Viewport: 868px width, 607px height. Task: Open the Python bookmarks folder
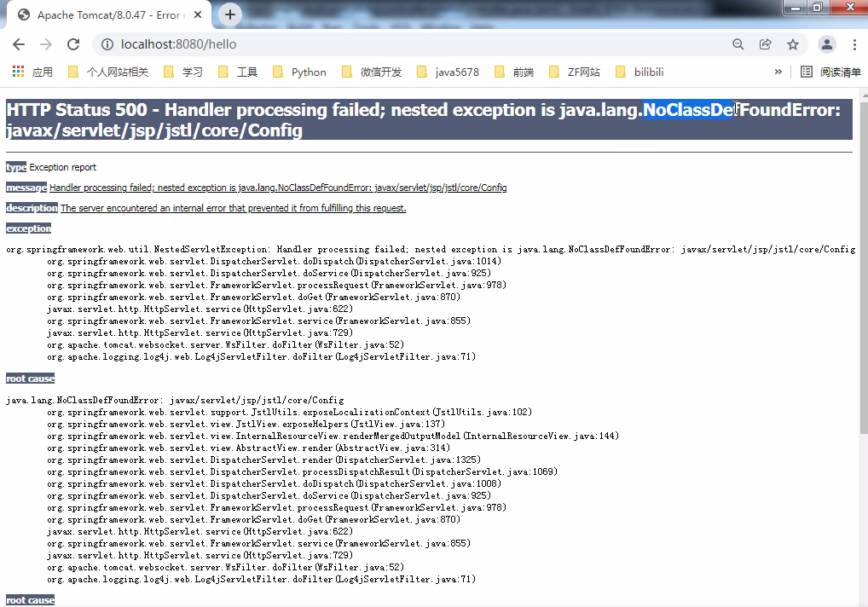tap(299, 72)
